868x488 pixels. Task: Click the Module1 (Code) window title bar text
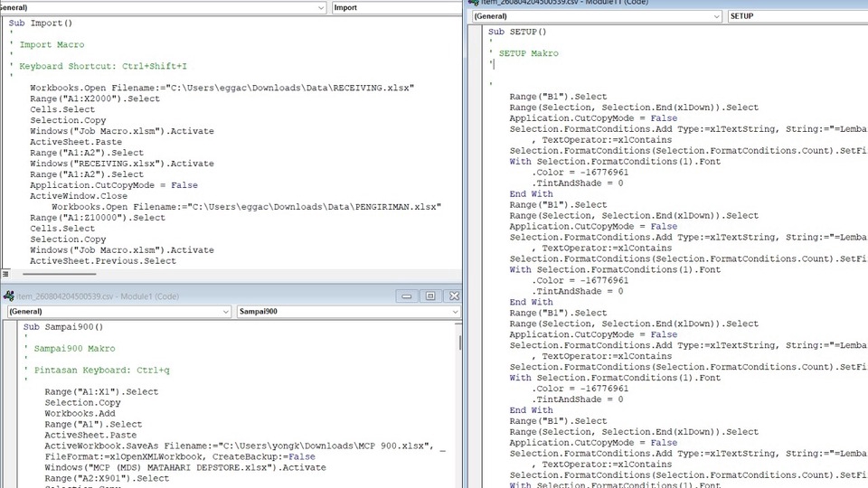coord(98,296)
